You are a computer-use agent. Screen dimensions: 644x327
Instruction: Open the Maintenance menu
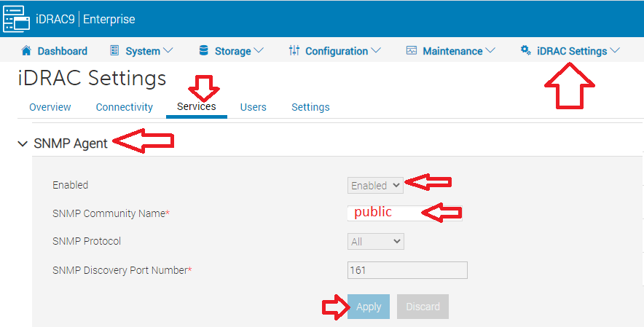451,51
